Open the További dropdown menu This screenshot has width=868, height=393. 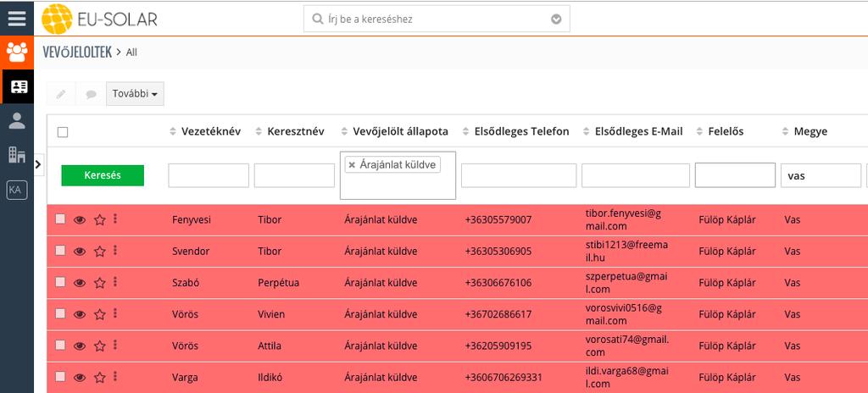135,94
